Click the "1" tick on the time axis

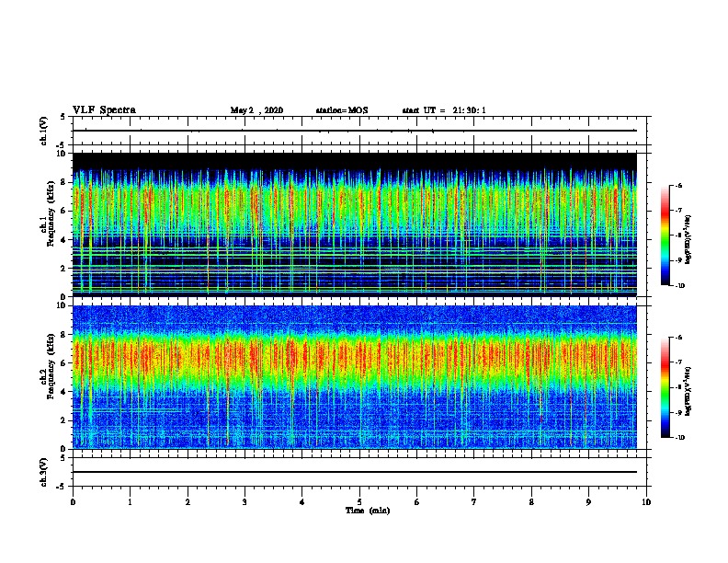(x=130, y=502)
